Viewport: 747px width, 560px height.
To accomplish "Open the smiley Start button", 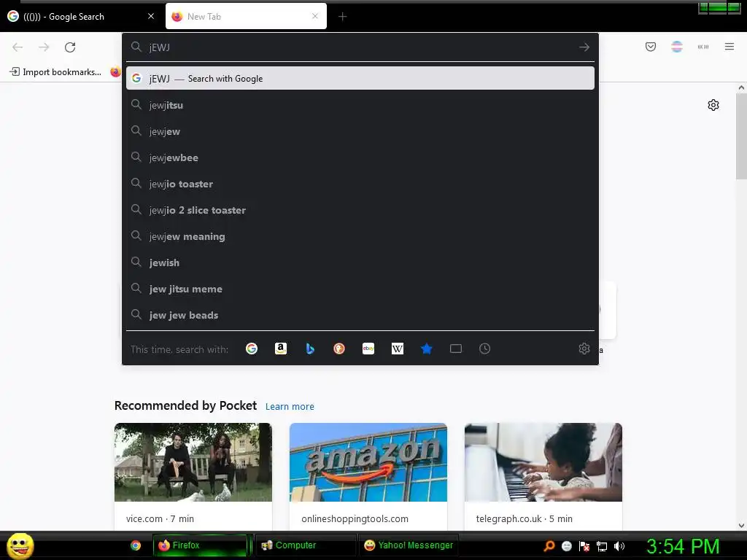I will pyautogui.click(x=20, y=545).
